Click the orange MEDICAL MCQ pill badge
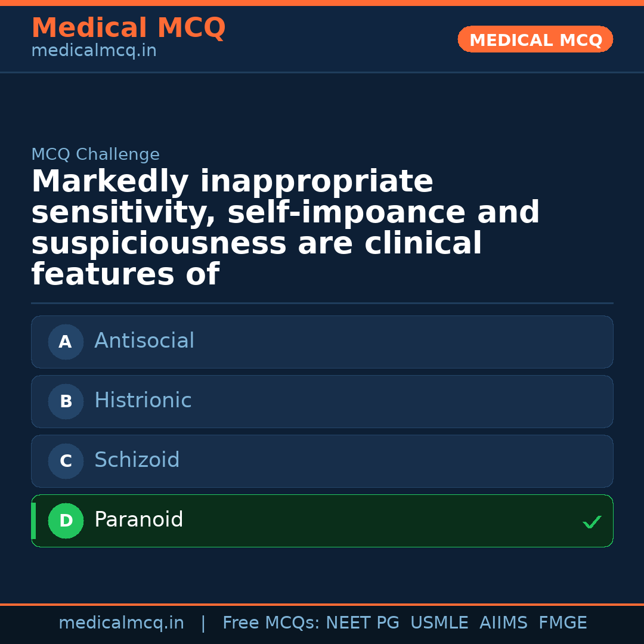The image size is (644, 644). (x=535, y=39)
